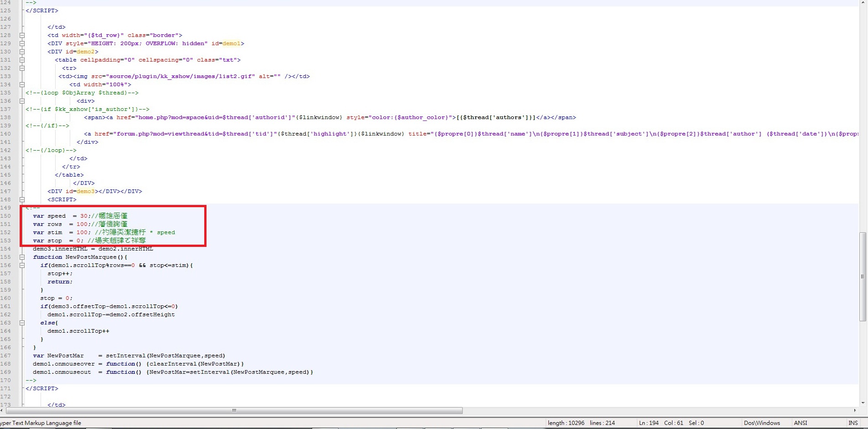Click line number 138 in the margin
Image resolution: width=868 pixels, height=429 pixels.
[5, 117]
